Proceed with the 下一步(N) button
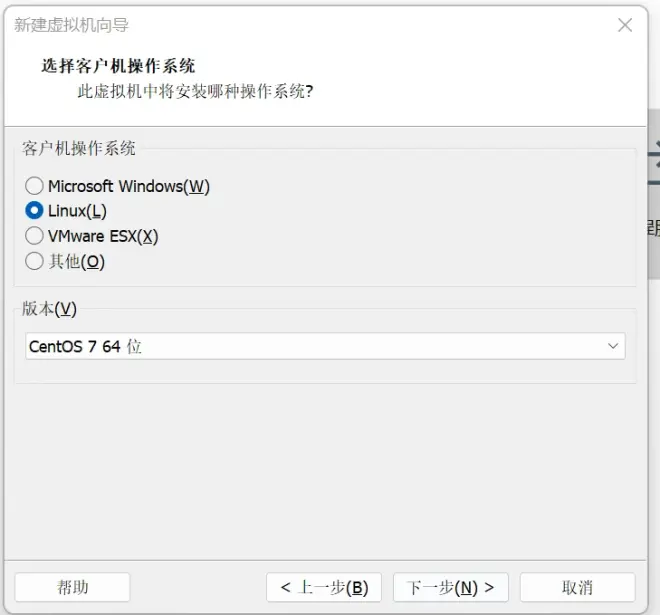The width and height of the screenshot is (660, 615). 451,587
